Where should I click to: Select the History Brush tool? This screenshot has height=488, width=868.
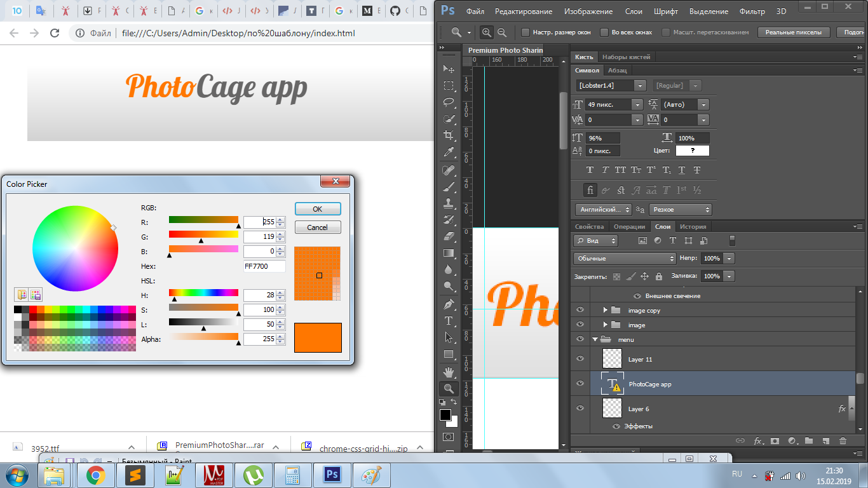click(449, 220)
